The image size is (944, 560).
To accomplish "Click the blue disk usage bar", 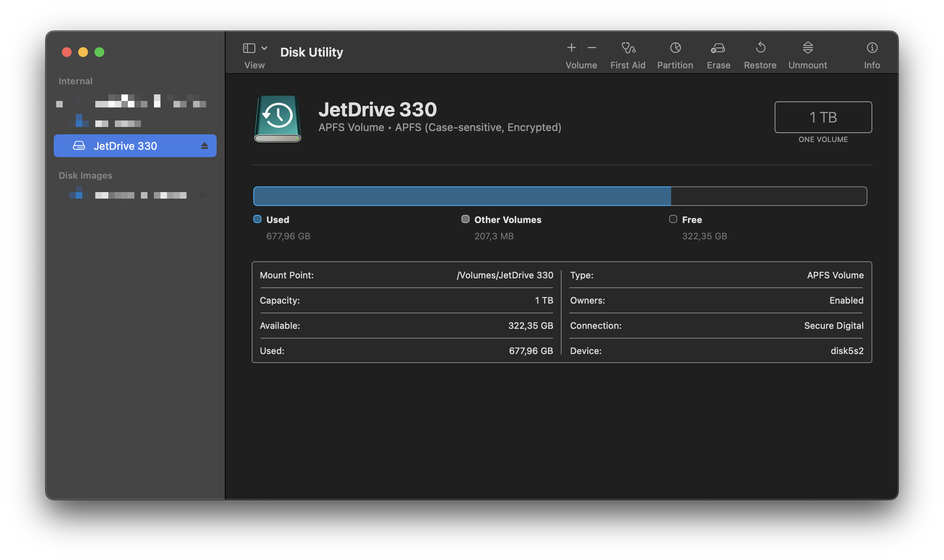I will coord(462,196).
